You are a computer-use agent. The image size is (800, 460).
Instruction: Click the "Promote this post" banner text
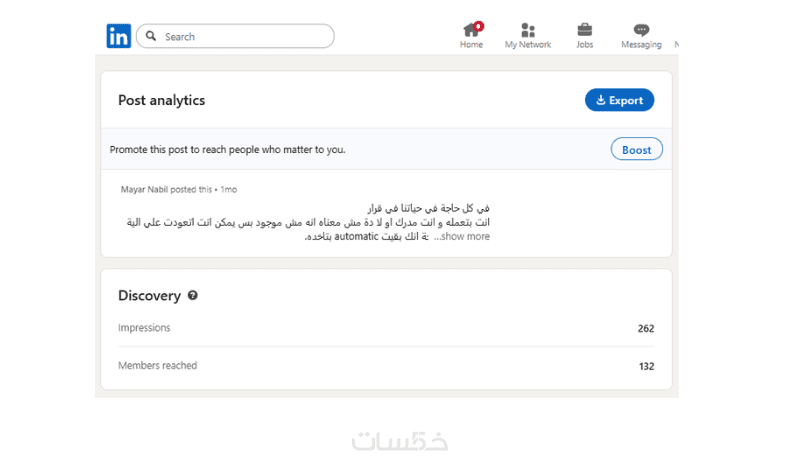227,150
